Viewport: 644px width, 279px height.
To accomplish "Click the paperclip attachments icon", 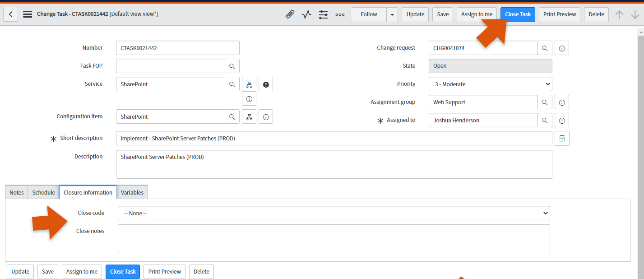I will [x=290, y=14].
